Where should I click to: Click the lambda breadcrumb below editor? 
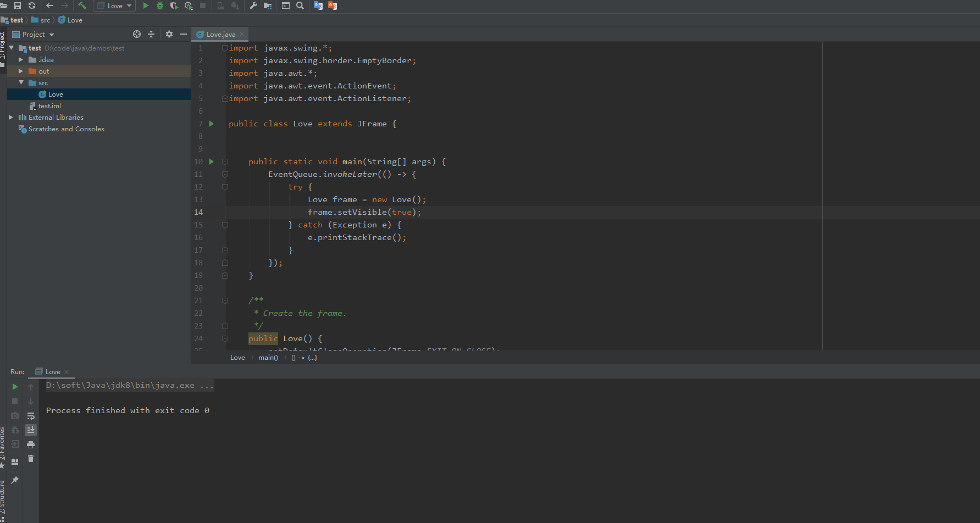304,358
